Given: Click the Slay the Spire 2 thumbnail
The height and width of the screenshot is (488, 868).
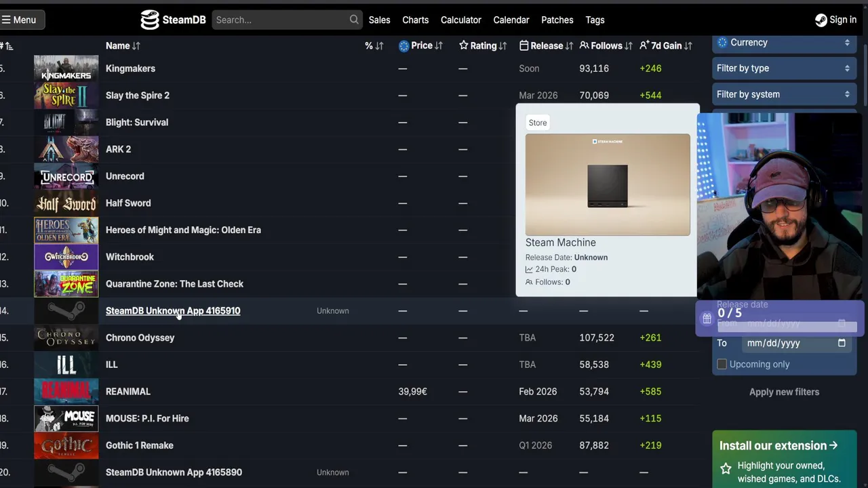Looking at the screenshot, I should 66,96.
